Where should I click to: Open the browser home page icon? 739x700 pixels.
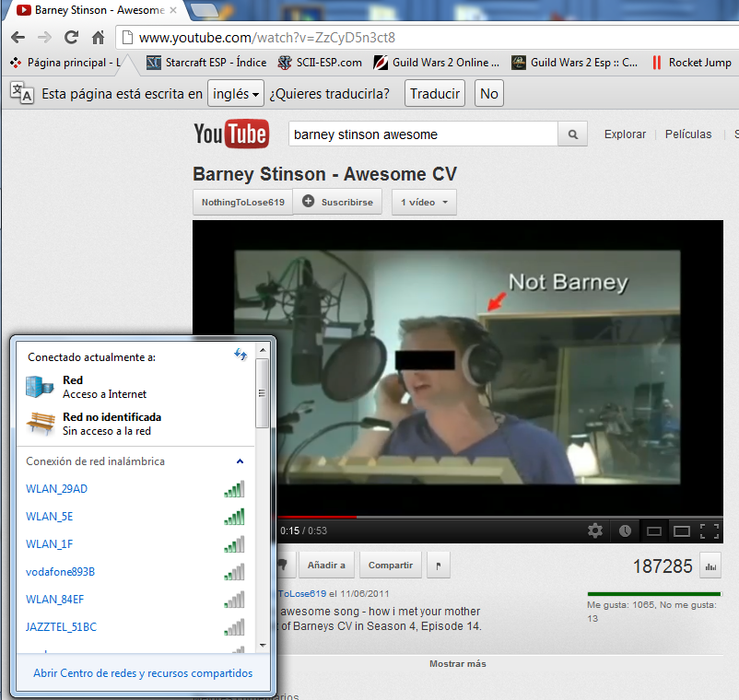[x=98, y=37]
